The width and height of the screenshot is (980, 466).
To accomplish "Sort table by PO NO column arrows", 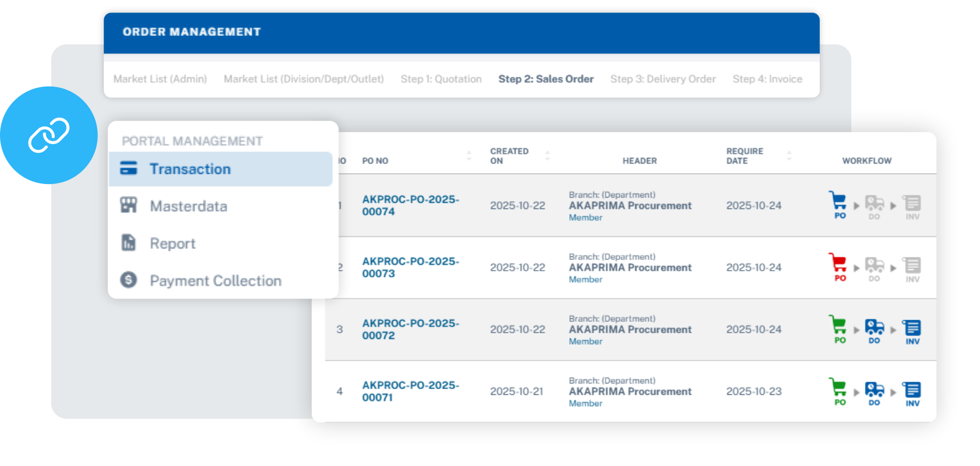I will coord(469,156).
